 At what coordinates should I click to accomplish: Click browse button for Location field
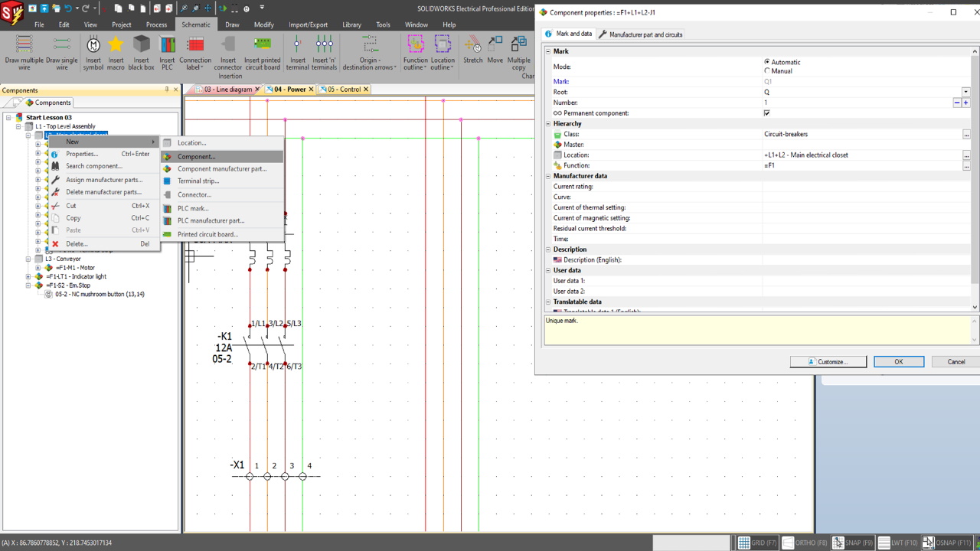click(966, 155)
